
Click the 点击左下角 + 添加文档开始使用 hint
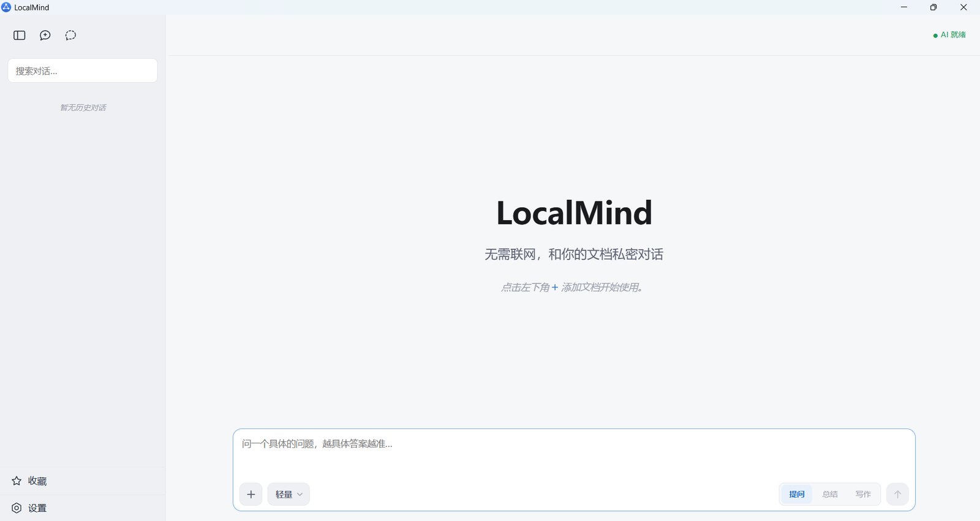572,287
